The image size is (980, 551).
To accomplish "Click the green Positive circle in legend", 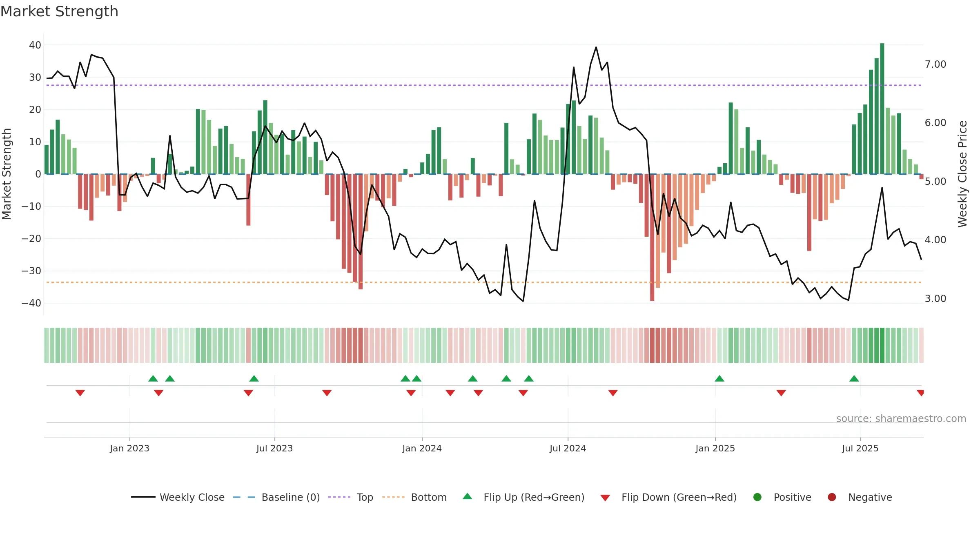I will click(757, 497).
